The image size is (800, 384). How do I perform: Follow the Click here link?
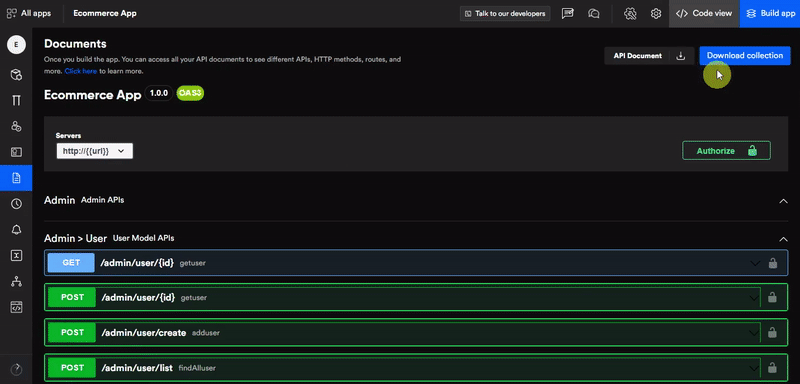pos(81,71)
